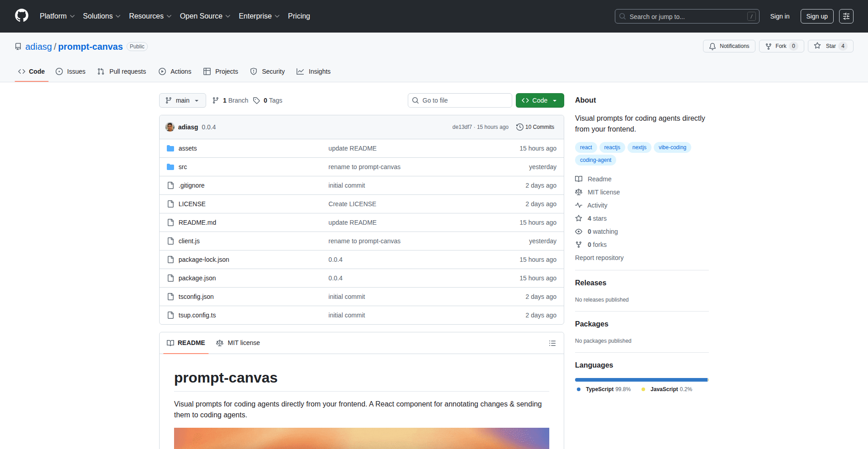Click Report repository link

[599, 258]
